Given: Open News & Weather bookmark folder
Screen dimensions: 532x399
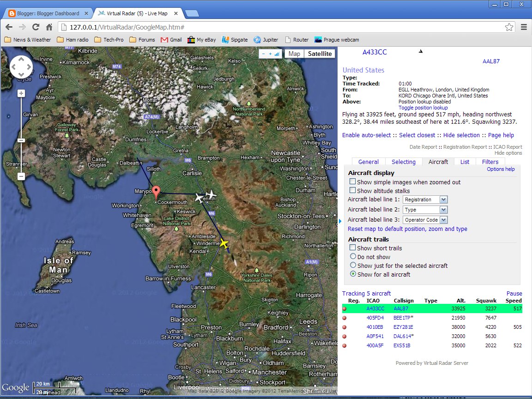Looking at the screenshot, I should (28, 40).
